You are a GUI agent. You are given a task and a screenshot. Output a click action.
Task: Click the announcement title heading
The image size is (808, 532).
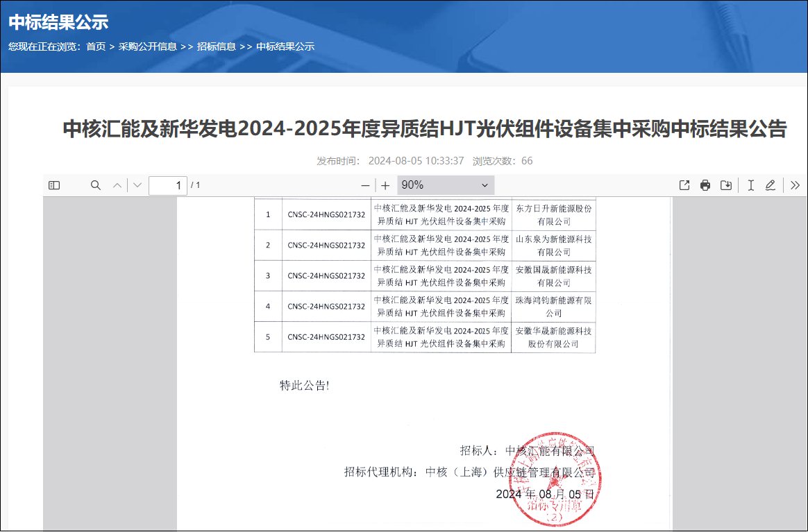pos(425,129)
